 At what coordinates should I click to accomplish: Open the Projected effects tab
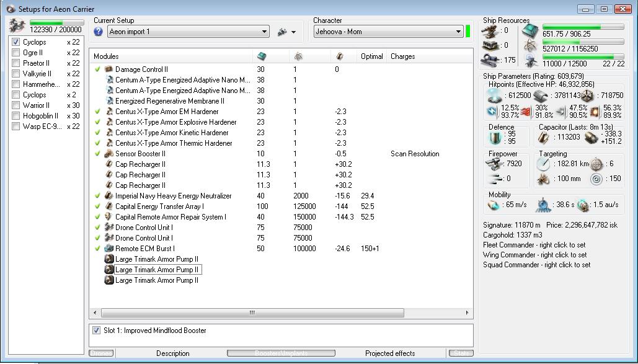[389, 353]
